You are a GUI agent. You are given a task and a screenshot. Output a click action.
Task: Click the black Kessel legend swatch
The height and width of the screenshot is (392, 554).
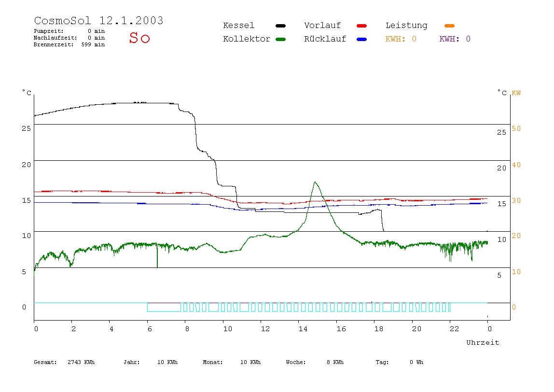click(280, 26)
